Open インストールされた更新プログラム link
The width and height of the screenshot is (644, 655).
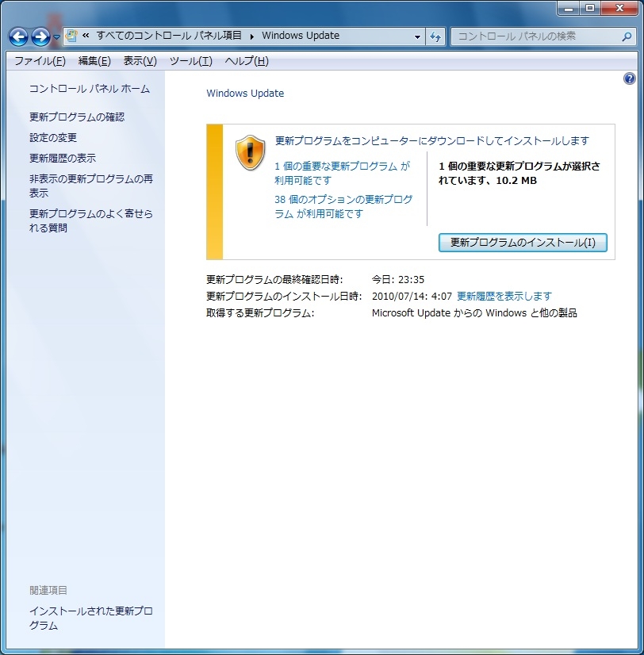[x=90, y=618]
